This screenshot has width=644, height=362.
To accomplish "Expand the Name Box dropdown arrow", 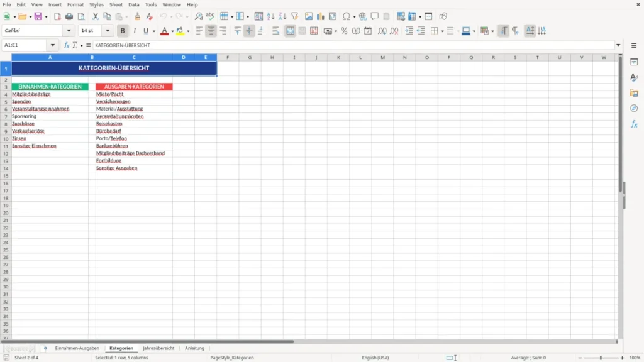I will pos(53,45).
